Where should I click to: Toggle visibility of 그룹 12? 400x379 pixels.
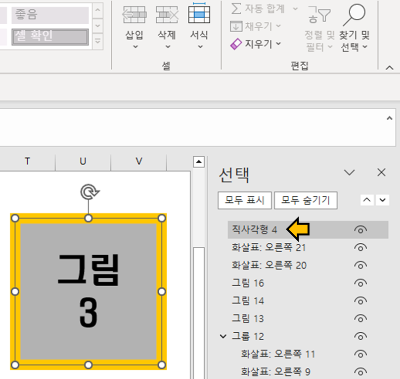[361, 336]
